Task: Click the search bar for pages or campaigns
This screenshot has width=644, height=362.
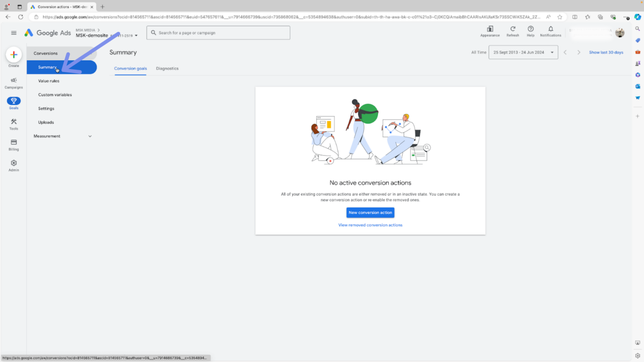Action: [218, 32]
